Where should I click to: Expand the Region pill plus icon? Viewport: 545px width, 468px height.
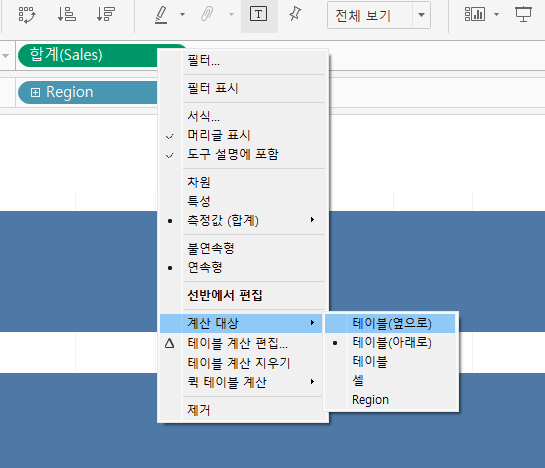tap(35, 92)
